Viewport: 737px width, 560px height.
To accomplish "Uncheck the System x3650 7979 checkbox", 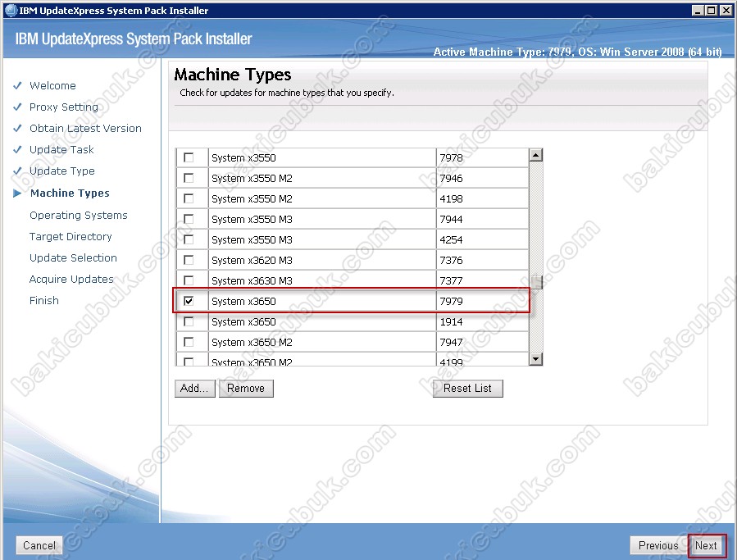I will (189, 302).
